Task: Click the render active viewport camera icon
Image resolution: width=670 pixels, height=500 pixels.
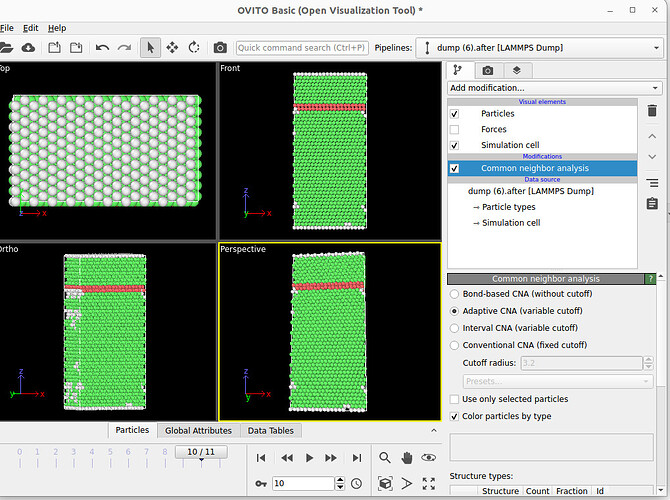Action: [220, 47]
